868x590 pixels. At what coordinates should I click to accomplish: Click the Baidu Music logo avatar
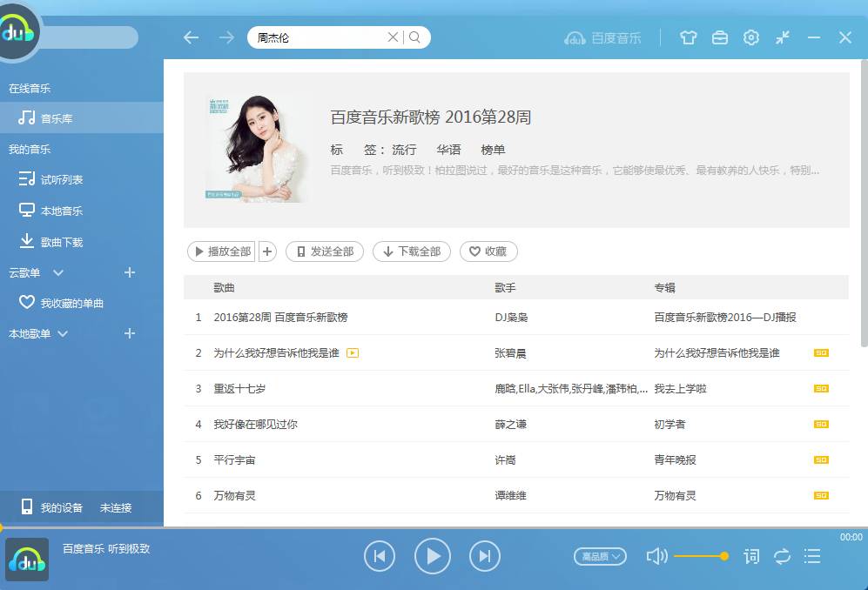point(18,31)
